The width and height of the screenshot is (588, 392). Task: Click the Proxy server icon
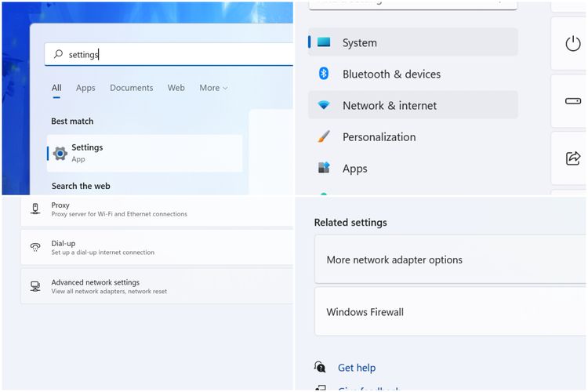(x=35, y=209)
